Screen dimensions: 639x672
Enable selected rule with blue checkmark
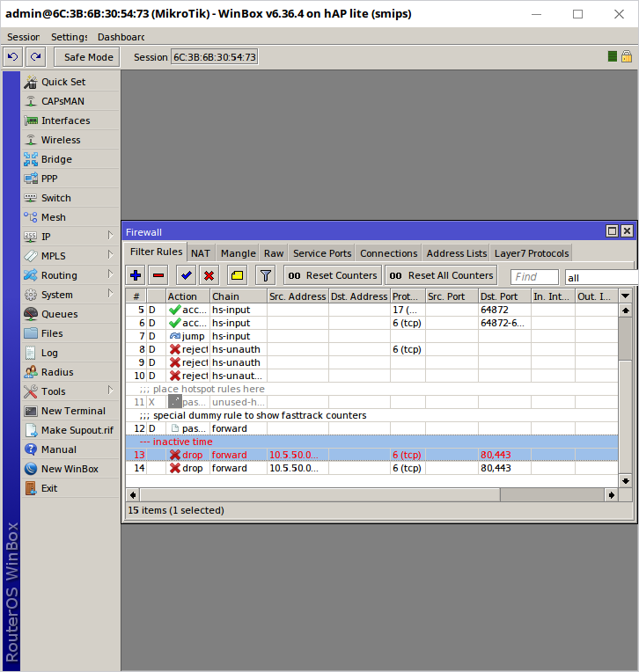click(186, 275)
